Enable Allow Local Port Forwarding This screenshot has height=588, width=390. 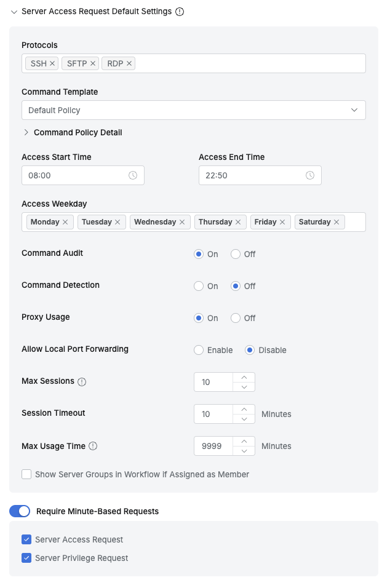click(199, 350)
